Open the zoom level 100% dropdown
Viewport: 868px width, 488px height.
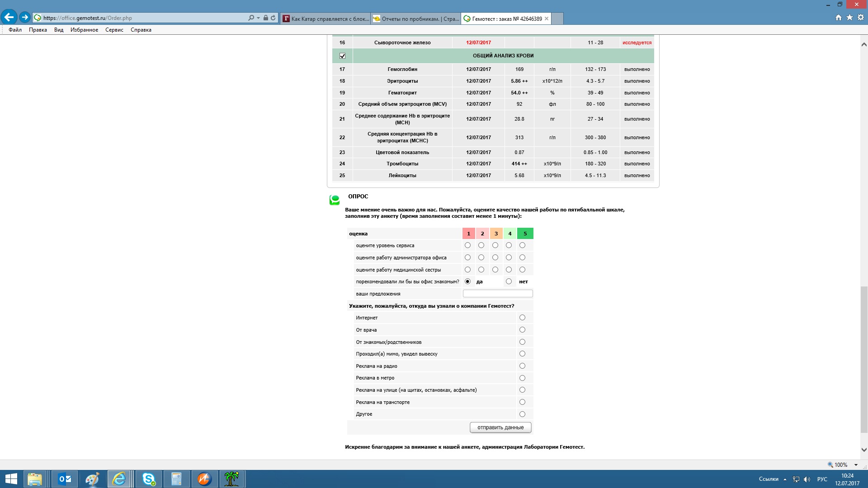856,465
